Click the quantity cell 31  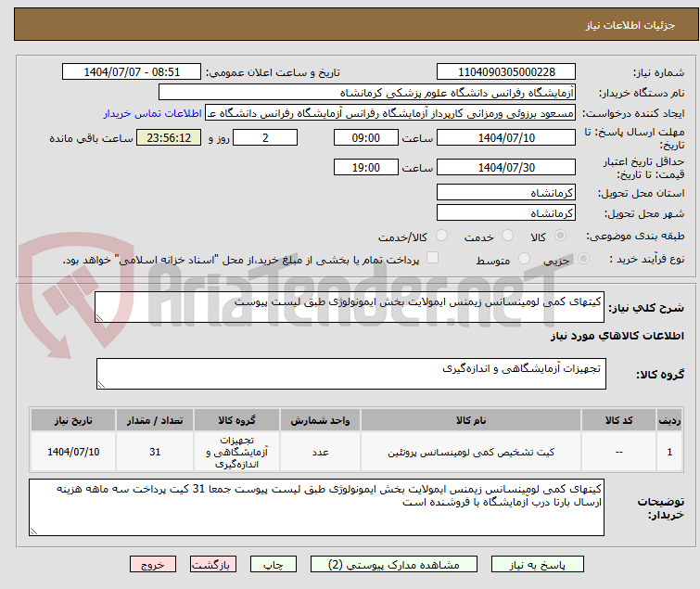[155, 452]
